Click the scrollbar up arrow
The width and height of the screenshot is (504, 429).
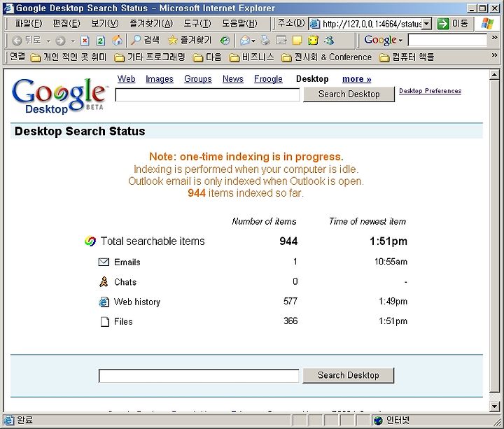tap(494, 75)
